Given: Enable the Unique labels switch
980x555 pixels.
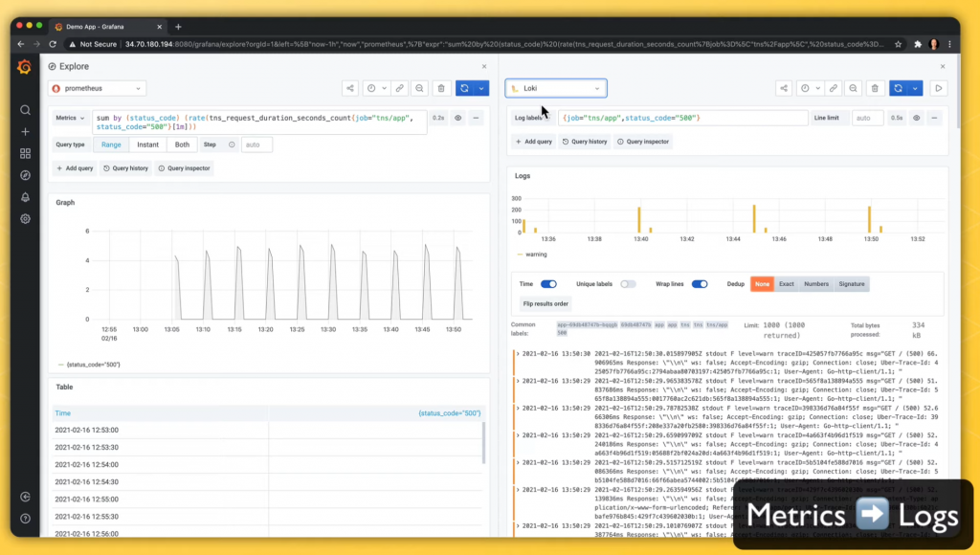Looking at the screenshot, I should (628, 284).
